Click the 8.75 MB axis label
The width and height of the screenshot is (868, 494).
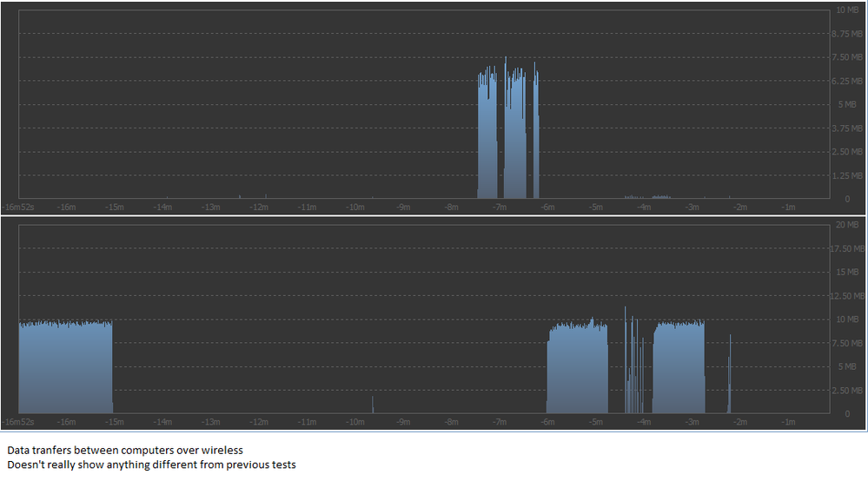pos(846,34)
